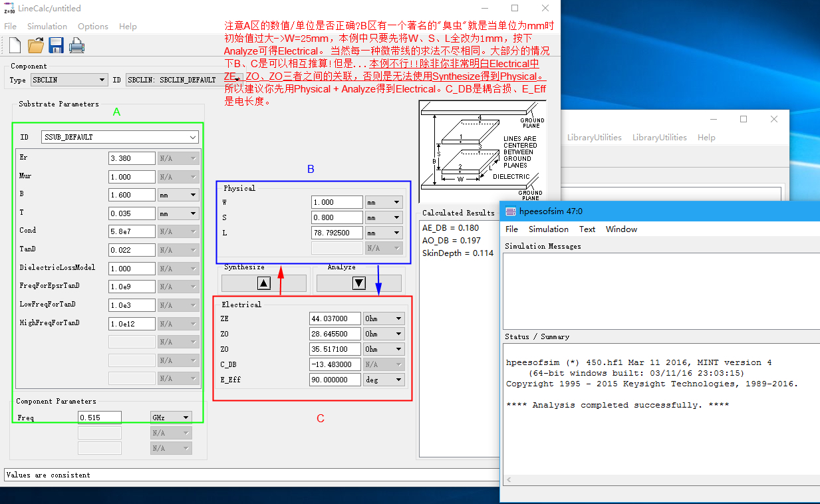Click the 'AE_DB = 0.180' result text
The height and width of the screenshot is (504, 820).
(x=450, y=228)
